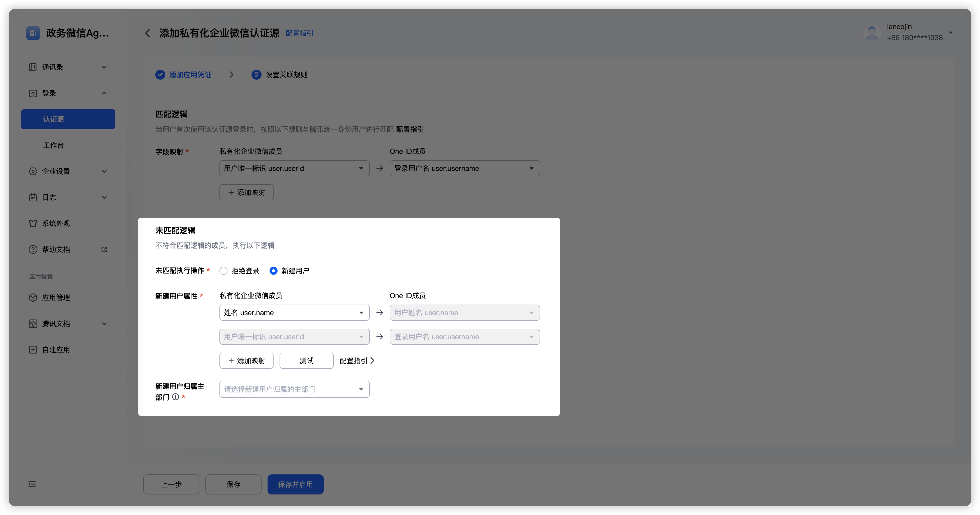Viewport: 980px width, 515px height.
Task: Click the 系统外观 shirt icon in sidebar
Action: pyautogui.click(x=33, y=223)
